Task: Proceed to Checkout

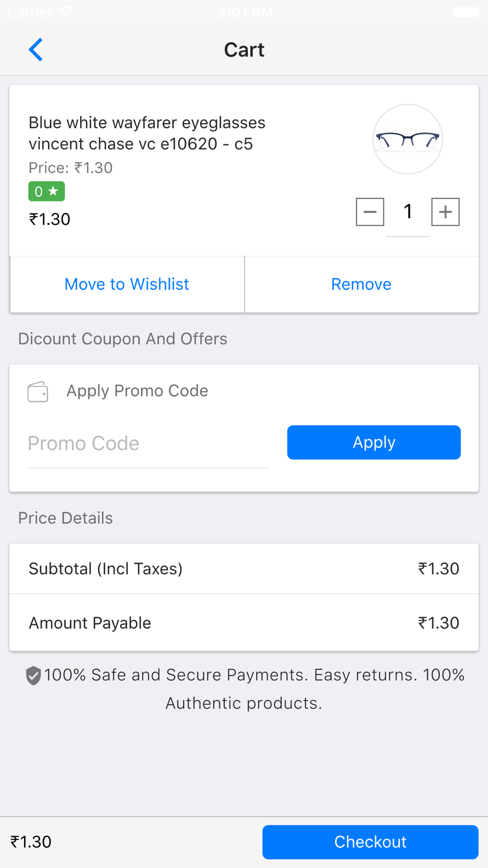Action: point(370,842)
